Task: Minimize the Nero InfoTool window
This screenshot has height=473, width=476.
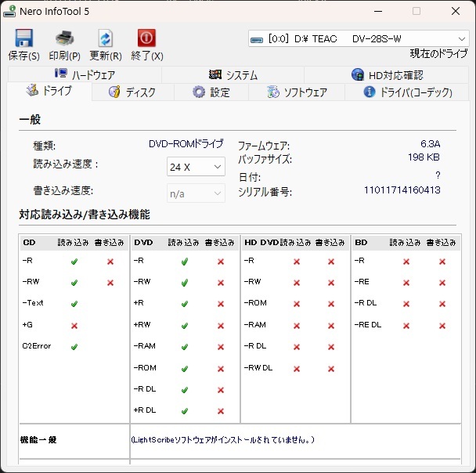Action: click(378, 11)
